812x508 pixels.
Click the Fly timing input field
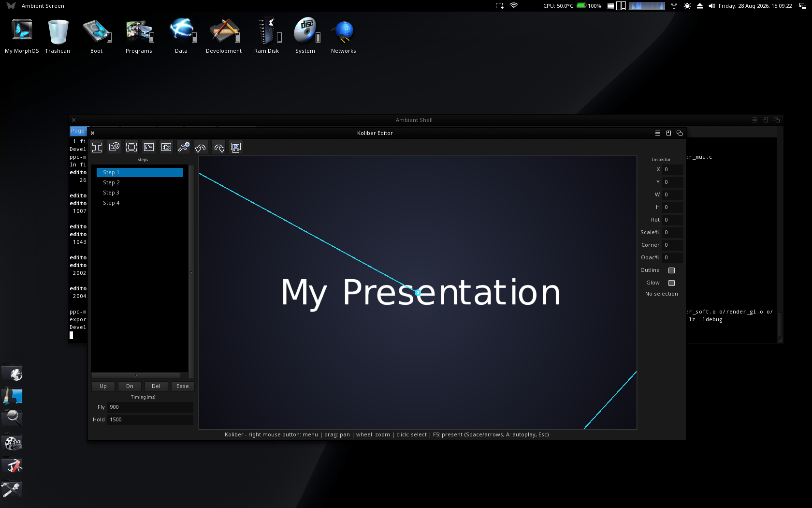coord(150,407)
